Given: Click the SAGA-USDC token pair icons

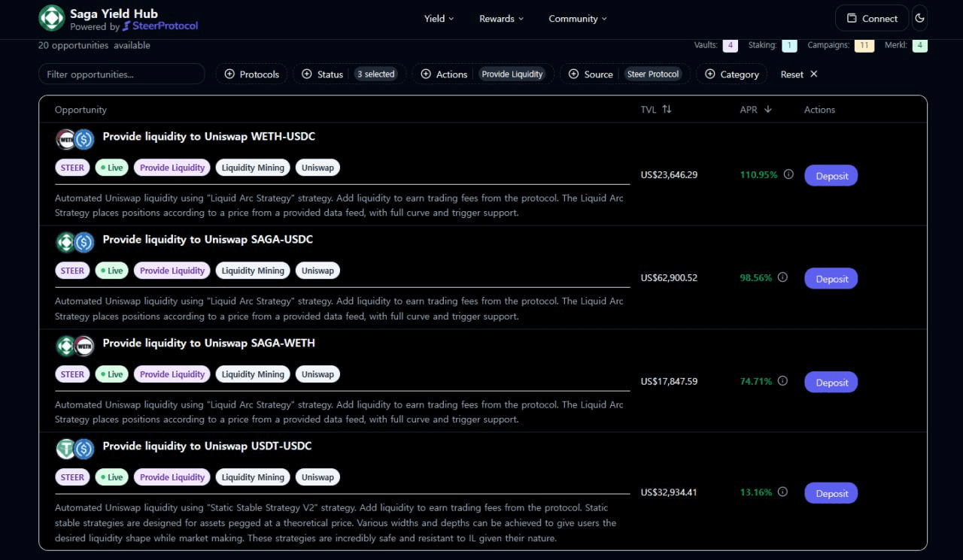Looking at the screenshot, I should tap(74, 242).
